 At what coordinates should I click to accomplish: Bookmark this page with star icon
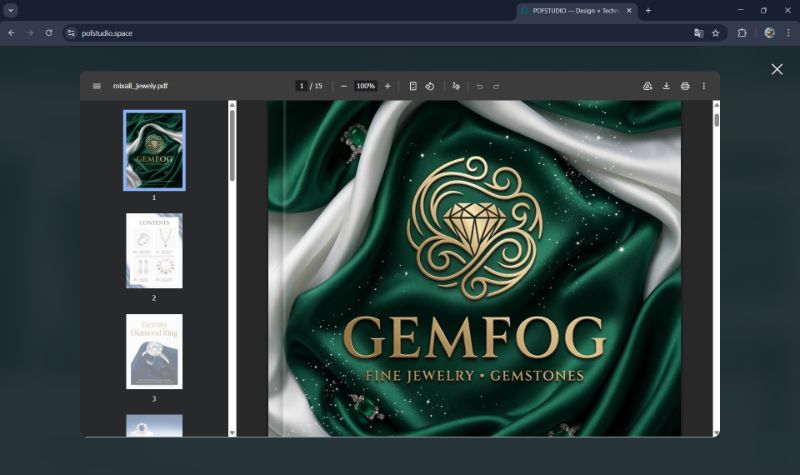[716, 33]
